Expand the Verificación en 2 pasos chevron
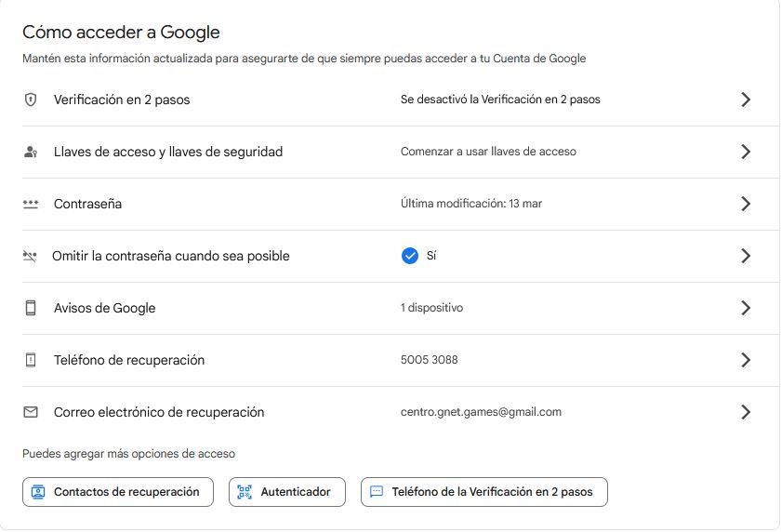This screenshot has width=781, height=532. click(745, 100)
